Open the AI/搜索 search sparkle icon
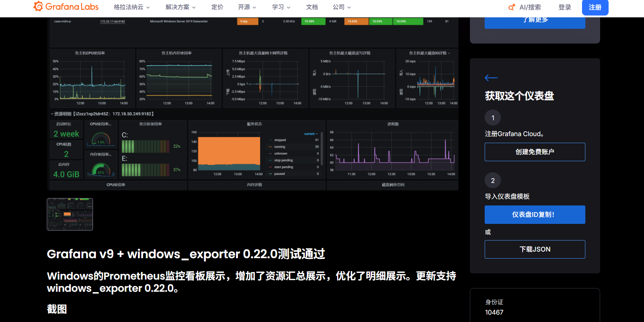Image resolution: width=644 pixels, height=322 pixels. [x=512, y=7]
